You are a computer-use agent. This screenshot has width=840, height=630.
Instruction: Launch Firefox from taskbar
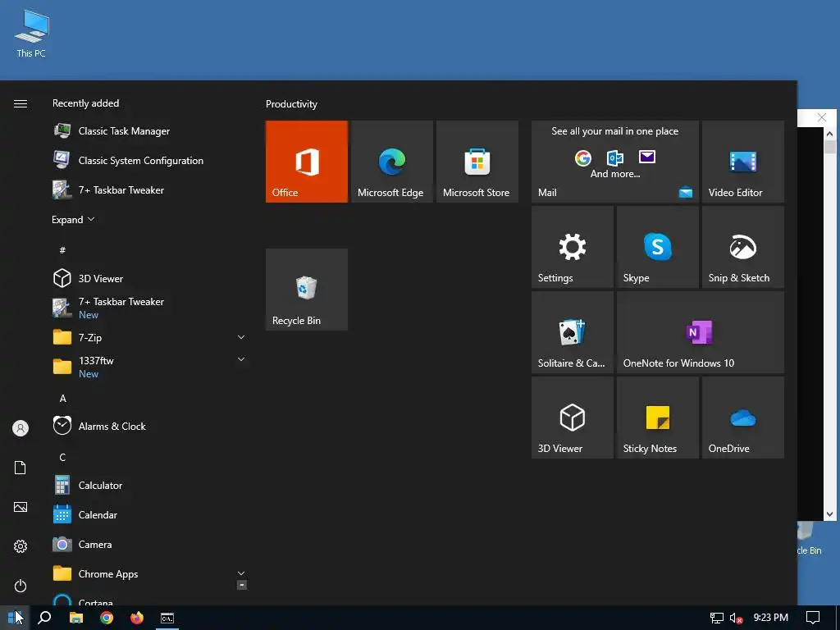point(137,618)
